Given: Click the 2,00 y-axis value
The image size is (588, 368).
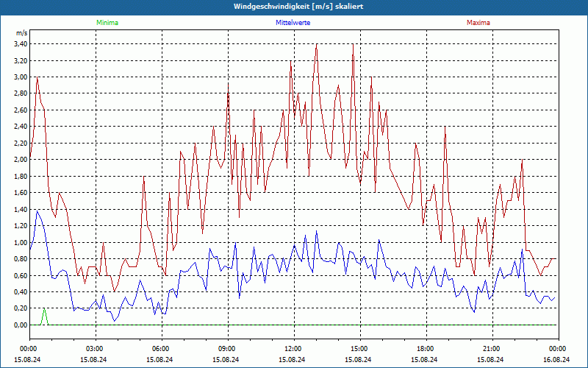Looking at the screenshot, I should click(21, 160).
